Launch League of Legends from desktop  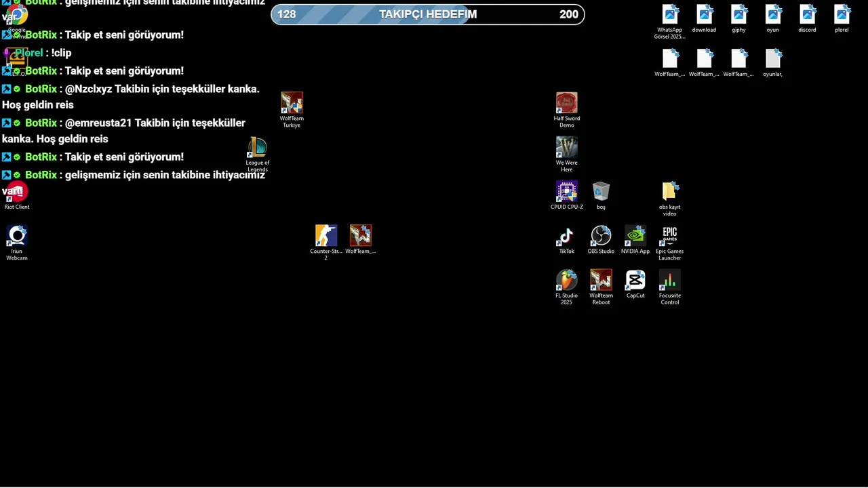(258, 155)
